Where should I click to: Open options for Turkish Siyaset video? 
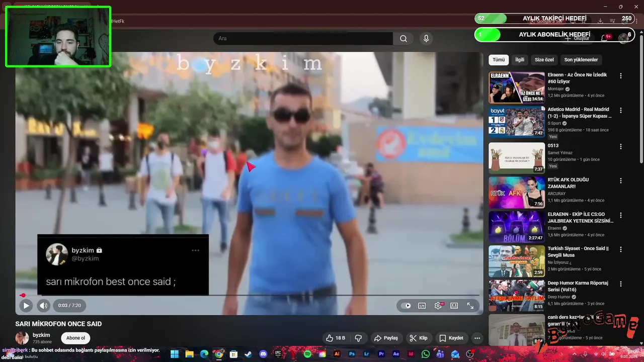click(621, 249)
